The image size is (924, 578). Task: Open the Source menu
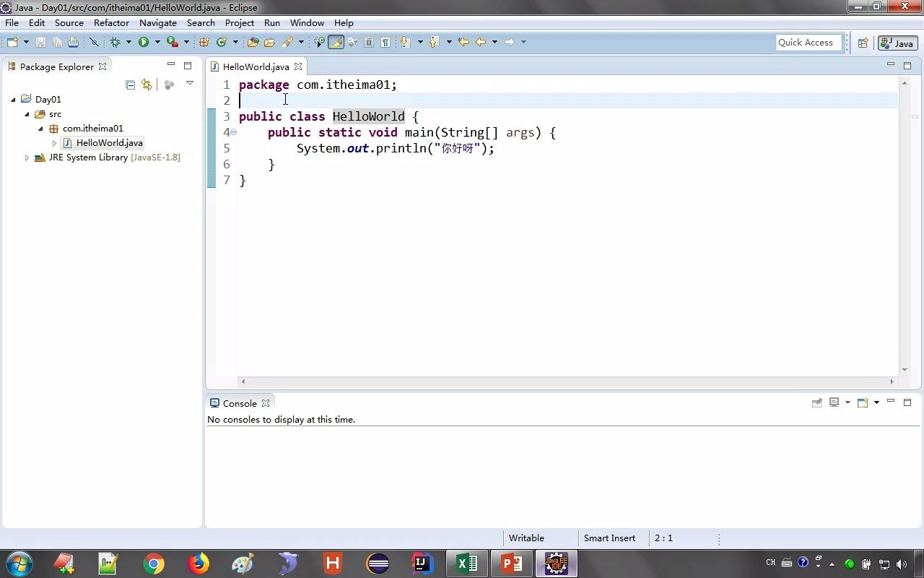pyautogui.click(x=69, y=22)
